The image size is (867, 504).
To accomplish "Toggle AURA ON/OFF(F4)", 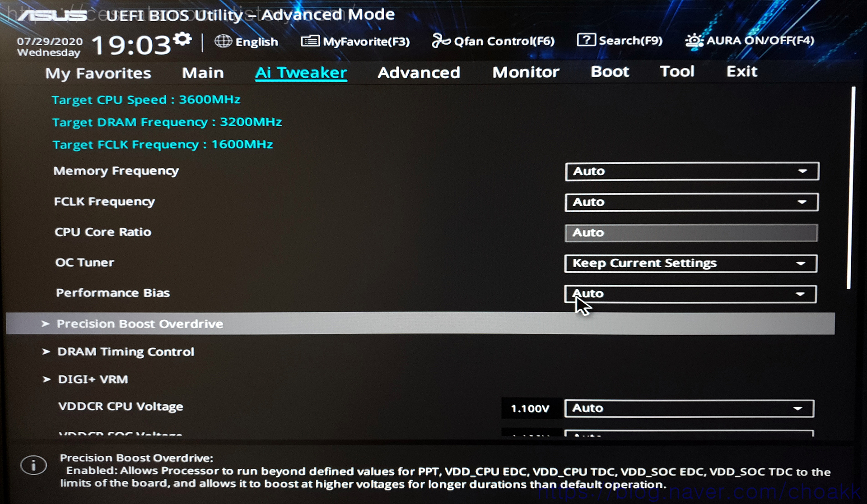I will tap(760, 40).
